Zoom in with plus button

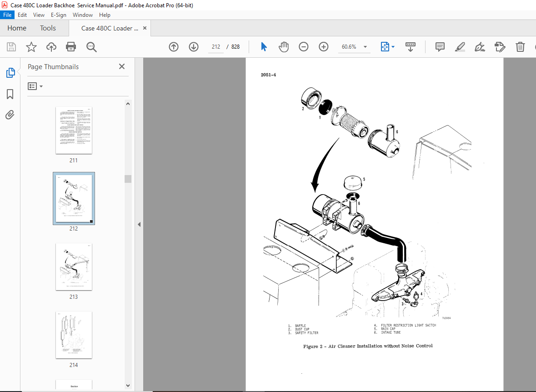323,47
